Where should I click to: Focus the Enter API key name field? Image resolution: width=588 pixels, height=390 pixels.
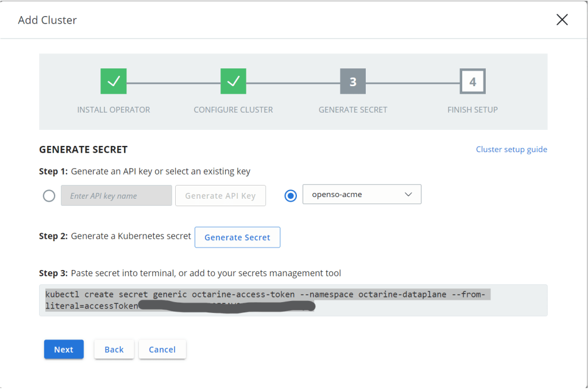[x=117, y=196]
